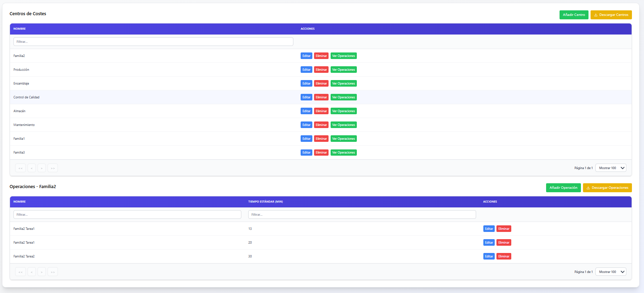Click the Descargar Centros download button
The image size is (644, 293).
click(x=611, y=15)
